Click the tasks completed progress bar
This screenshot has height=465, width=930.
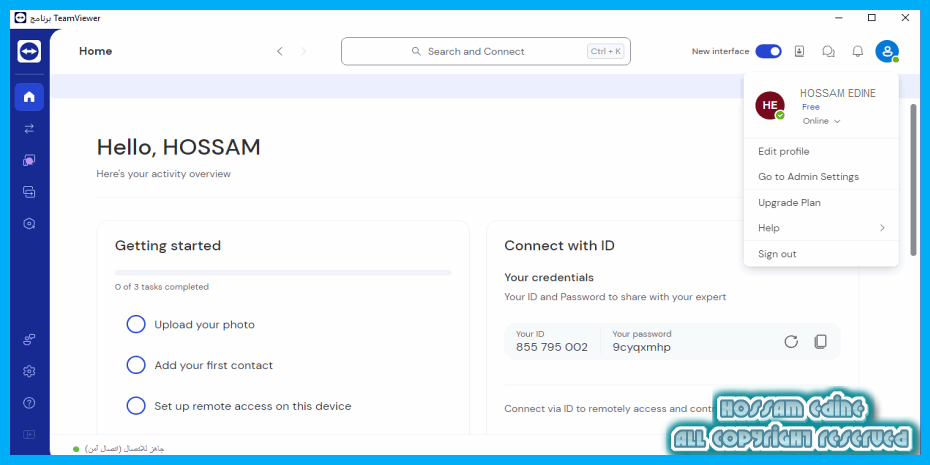point(283,273)
